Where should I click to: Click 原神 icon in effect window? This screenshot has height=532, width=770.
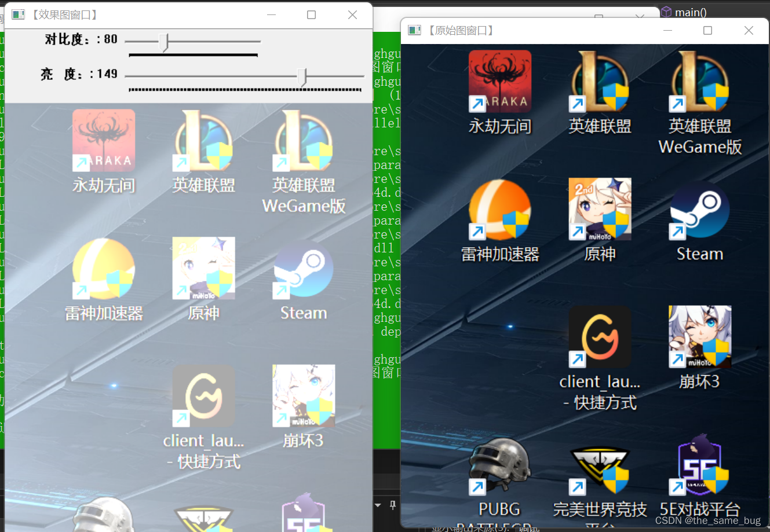(203, 268)
